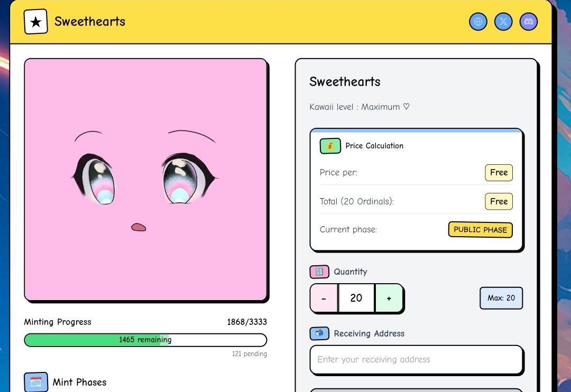Click the 'Minting Progress' label
571x392 pixels.
tap(58, 322)
